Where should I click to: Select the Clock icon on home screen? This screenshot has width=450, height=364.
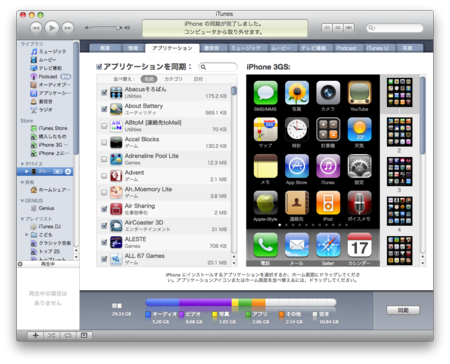point(297,129)
